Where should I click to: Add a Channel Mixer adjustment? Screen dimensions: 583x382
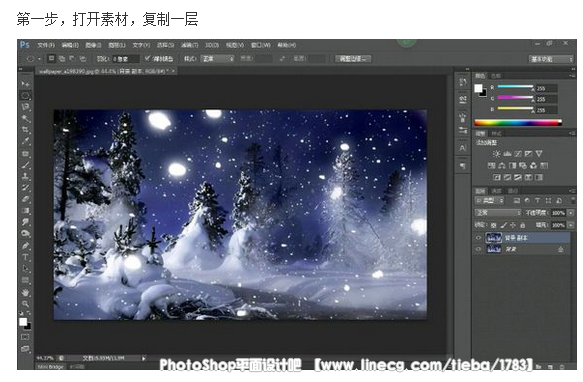tap(534, 166)
